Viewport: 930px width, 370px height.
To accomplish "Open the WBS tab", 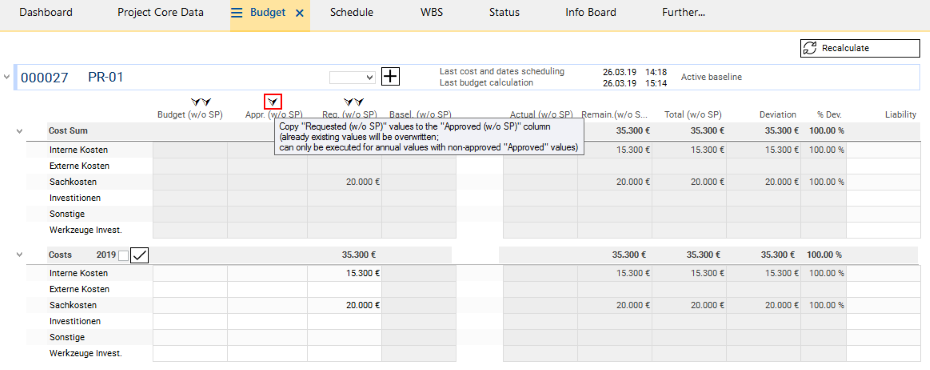I will pos(431,12).
